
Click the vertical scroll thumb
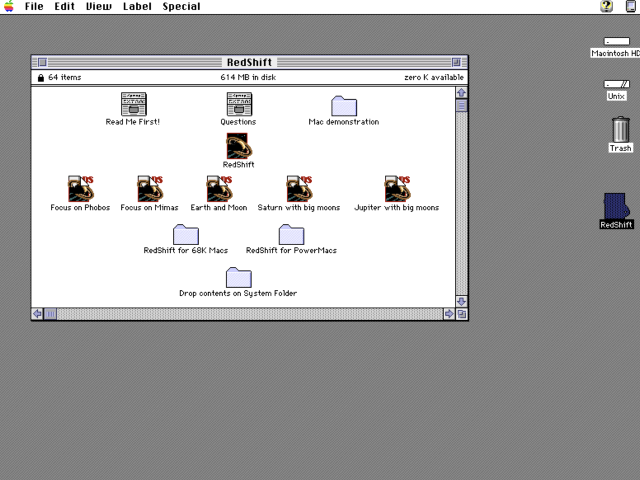click(462, 106)
